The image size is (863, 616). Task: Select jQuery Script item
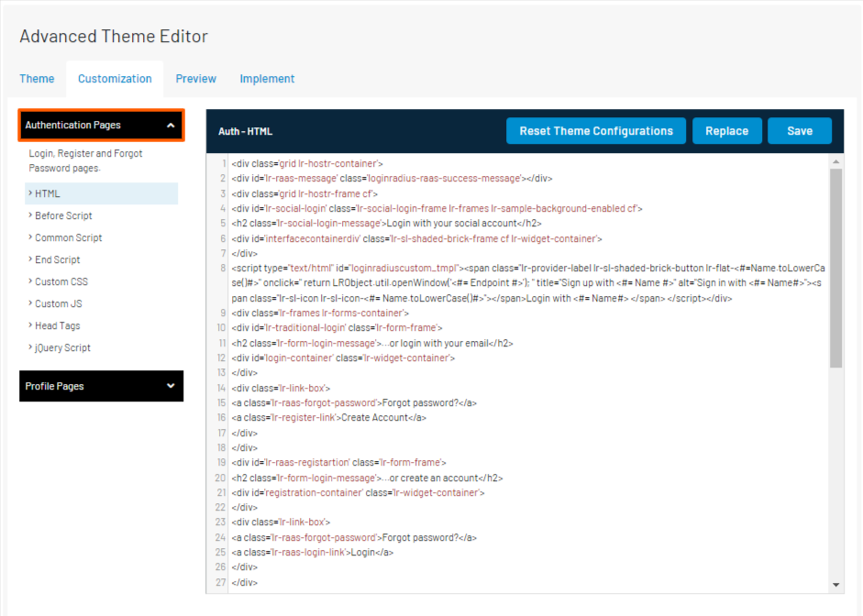coord(62,348)
